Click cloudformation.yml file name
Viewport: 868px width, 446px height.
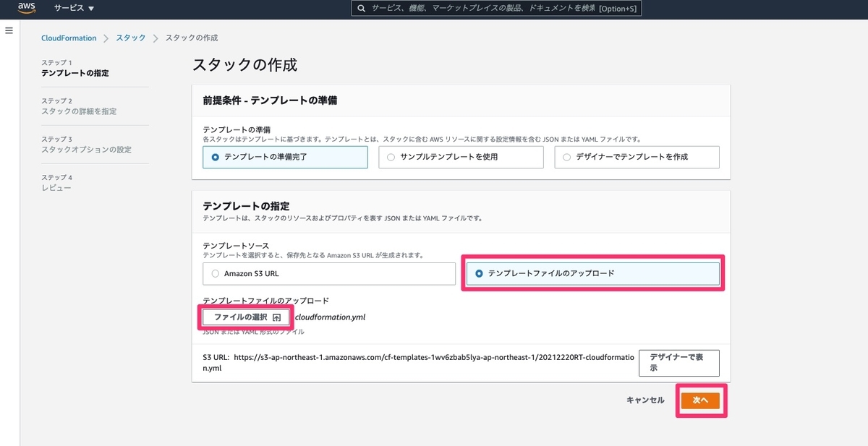pyautogui.click(x=331, y=317)
